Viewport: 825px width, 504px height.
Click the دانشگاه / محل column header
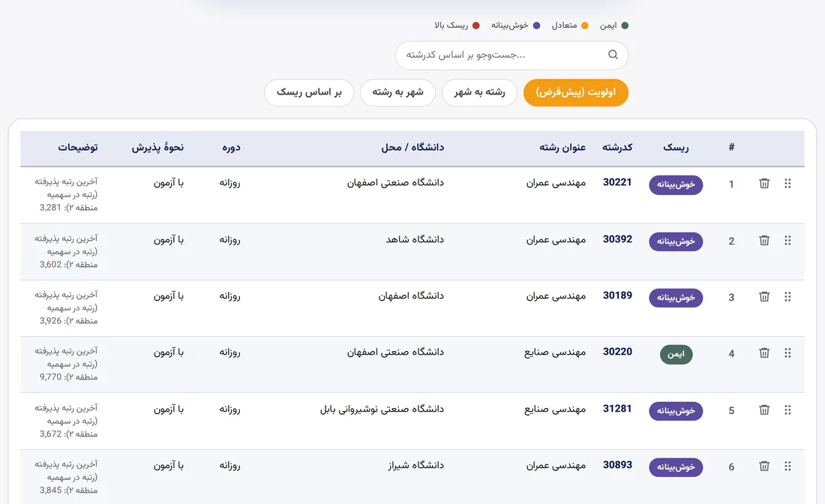tap(412, 147)
